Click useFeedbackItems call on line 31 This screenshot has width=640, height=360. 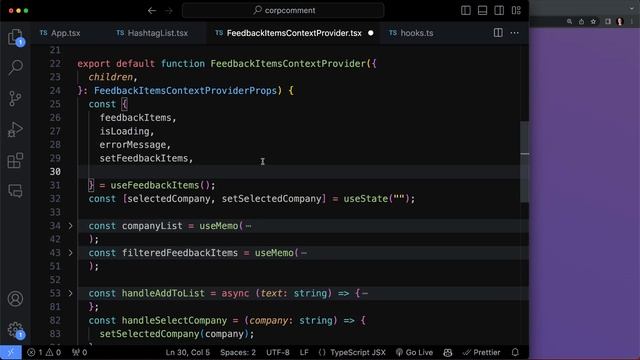(x=155, y=185)
